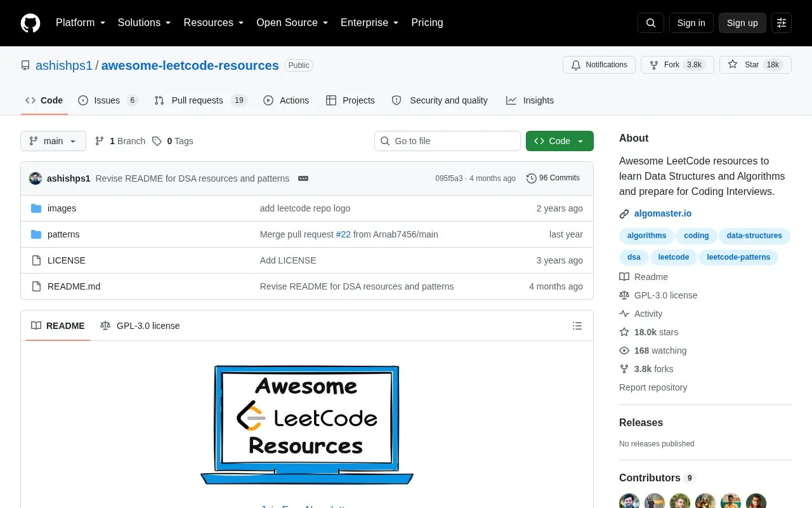
Task: Switch to the Actions tab
Action: 286,100
